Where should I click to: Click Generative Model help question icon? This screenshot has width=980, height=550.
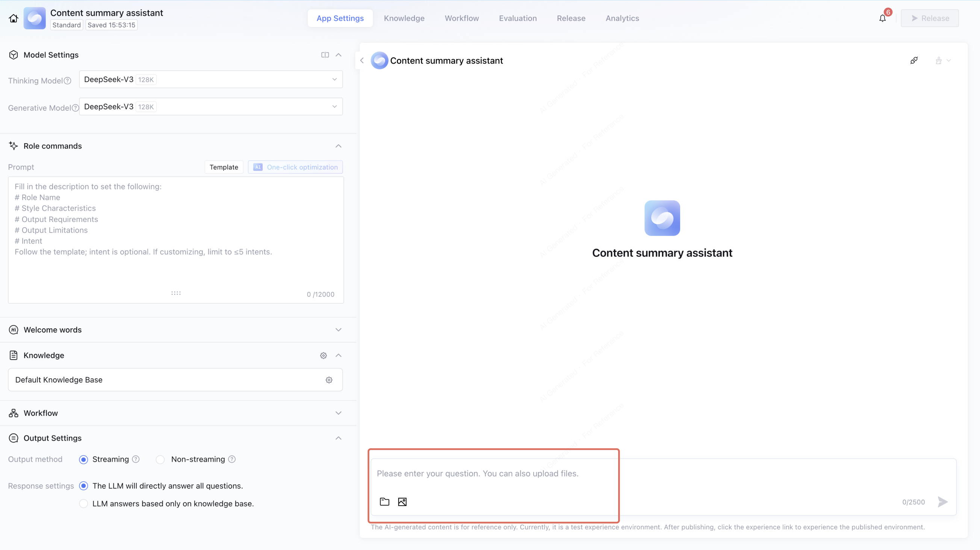(x=75, y=108)
